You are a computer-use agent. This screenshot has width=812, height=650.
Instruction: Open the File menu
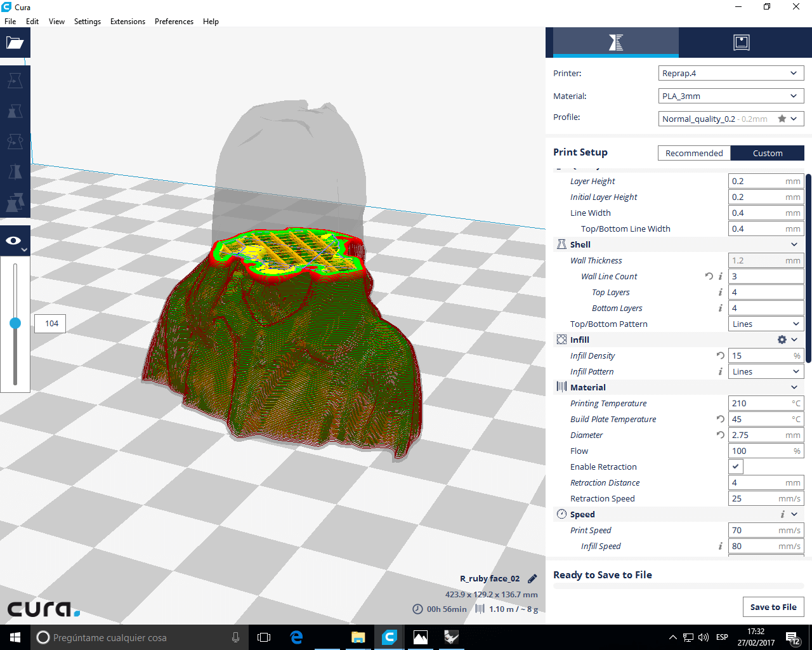click(x=10, y=22)
